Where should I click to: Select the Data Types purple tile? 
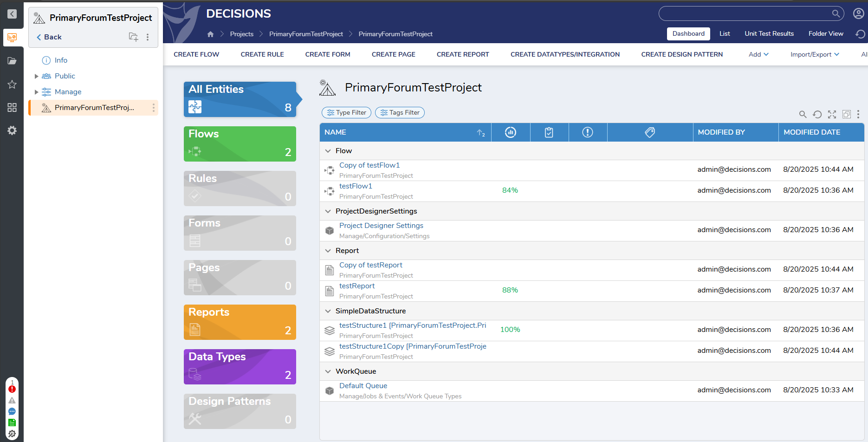click(x=240, y=367)
